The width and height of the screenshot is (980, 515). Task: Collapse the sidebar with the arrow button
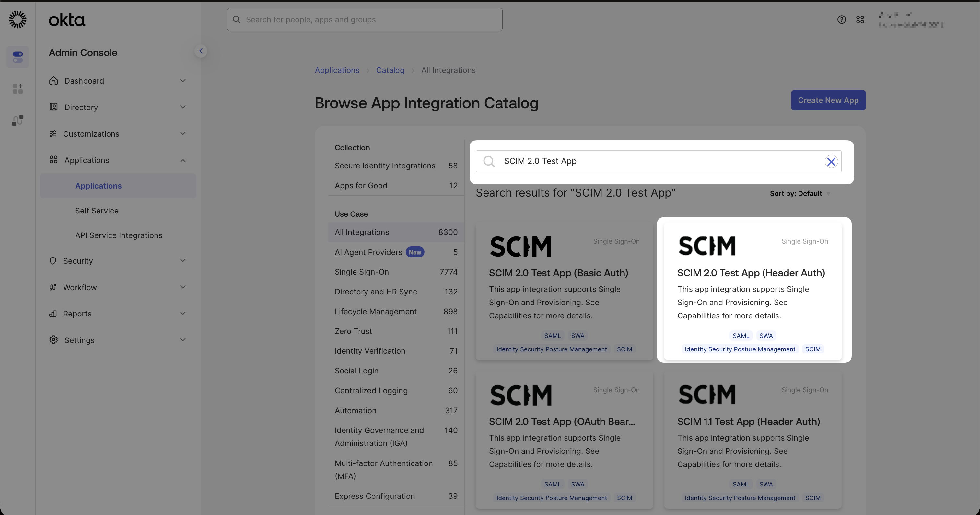pos(201,51)
